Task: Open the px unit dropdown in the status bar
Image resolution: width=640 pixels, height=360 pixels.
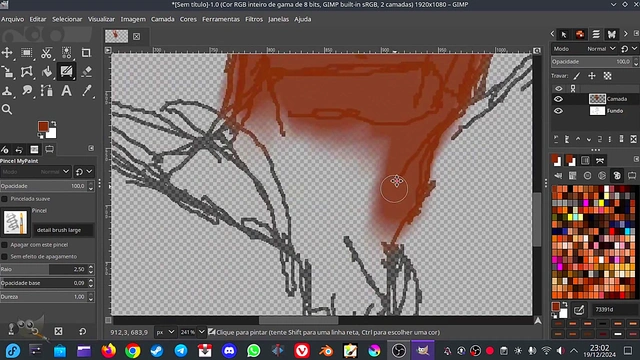Action: tap(165, 332)
